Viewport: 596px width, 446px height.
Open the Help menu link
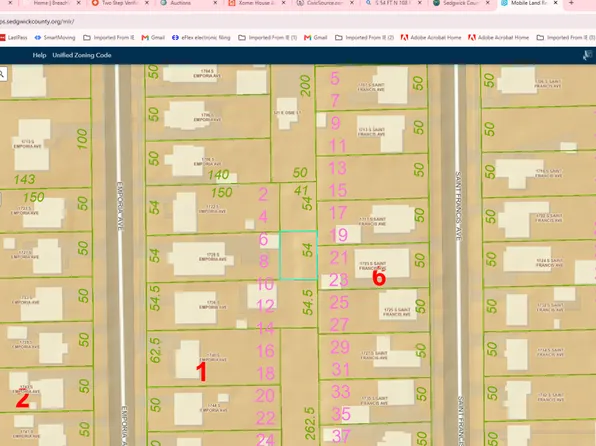pos(39,55)
